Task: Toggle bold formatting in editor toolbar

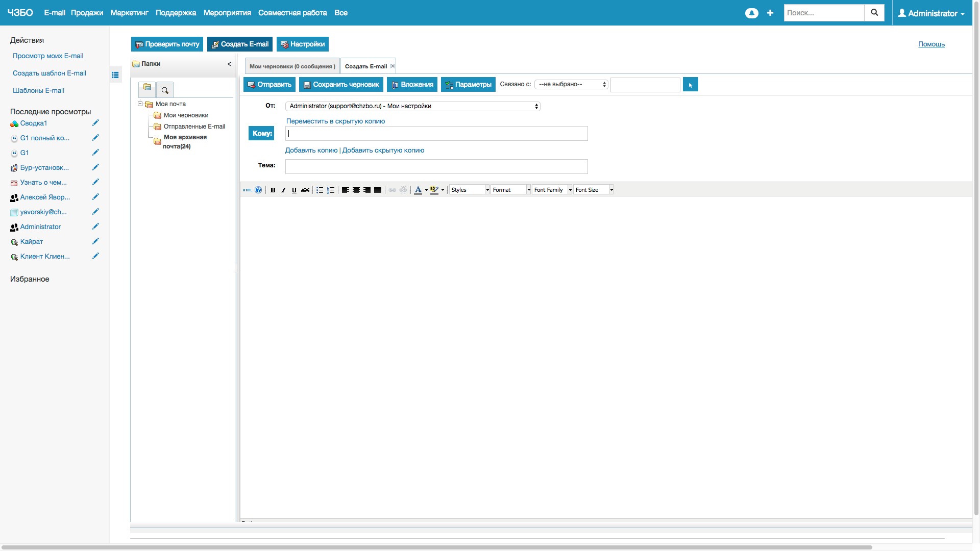Action: (273, 190)
